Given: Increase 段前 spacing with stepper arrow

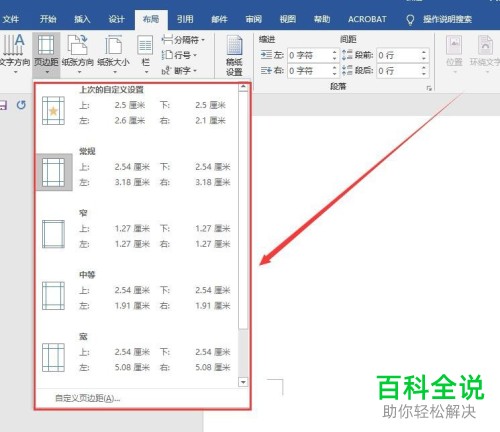Looking at the screenshot, I should tap(424, 52).
